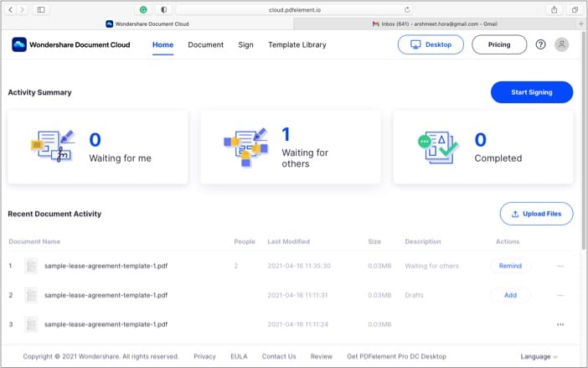Click the Drafts description in row 2
The image size is (588, 368).
click(x=414, y=295)
